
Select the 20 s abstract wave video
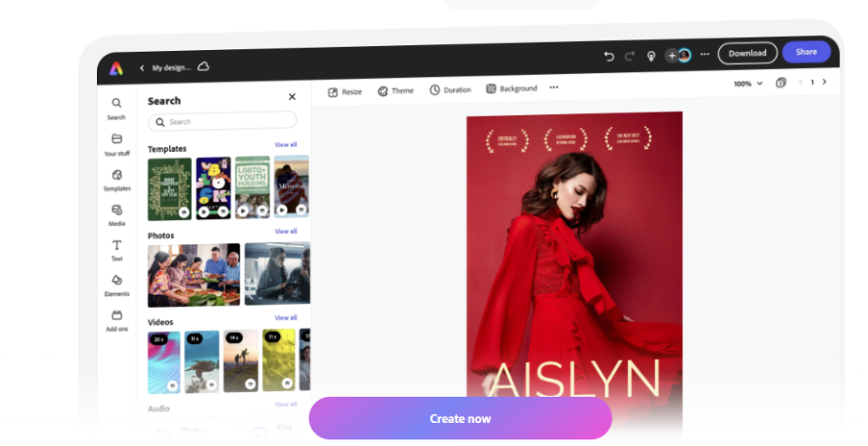coord(164,362)
